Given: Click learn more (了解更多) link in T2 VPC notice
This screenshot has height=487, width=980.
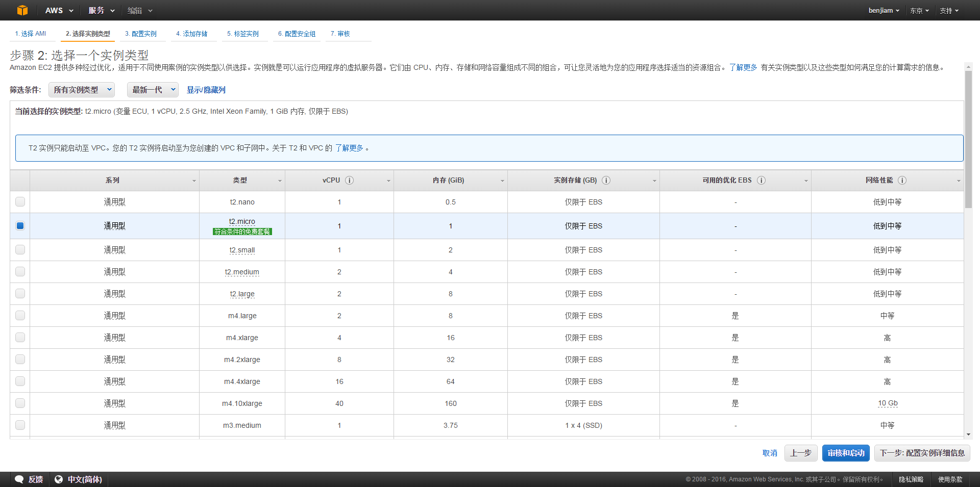Looking at the screenshot, I should [349, 148].
